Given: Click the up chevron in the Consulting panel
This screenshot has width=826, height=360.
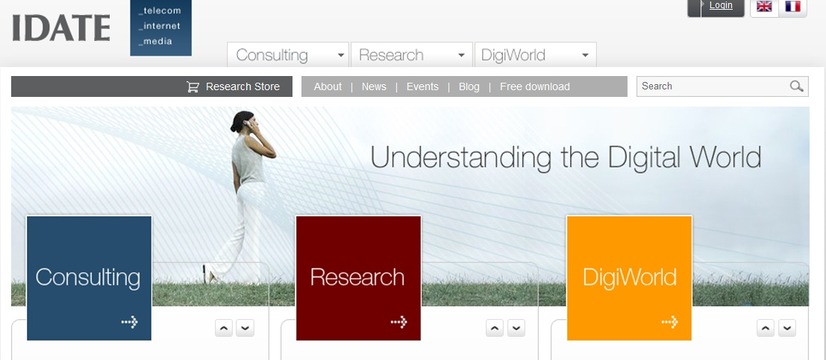Looking at the screenshot, I should pyautogui.click(x=224, y=328).
